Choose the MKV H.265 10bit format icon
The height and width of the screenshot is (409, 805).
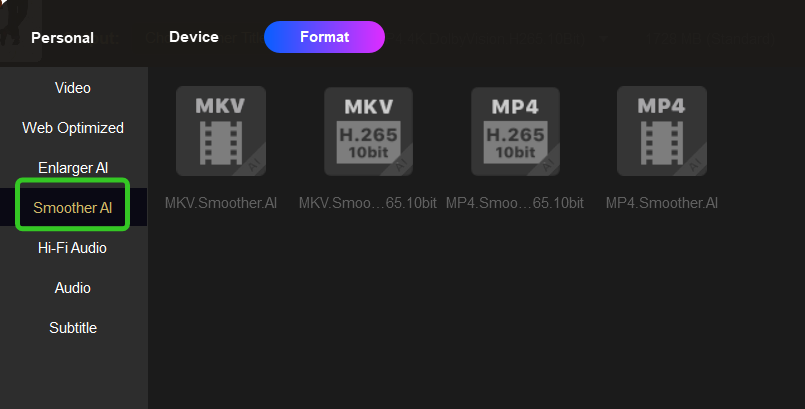368,131
